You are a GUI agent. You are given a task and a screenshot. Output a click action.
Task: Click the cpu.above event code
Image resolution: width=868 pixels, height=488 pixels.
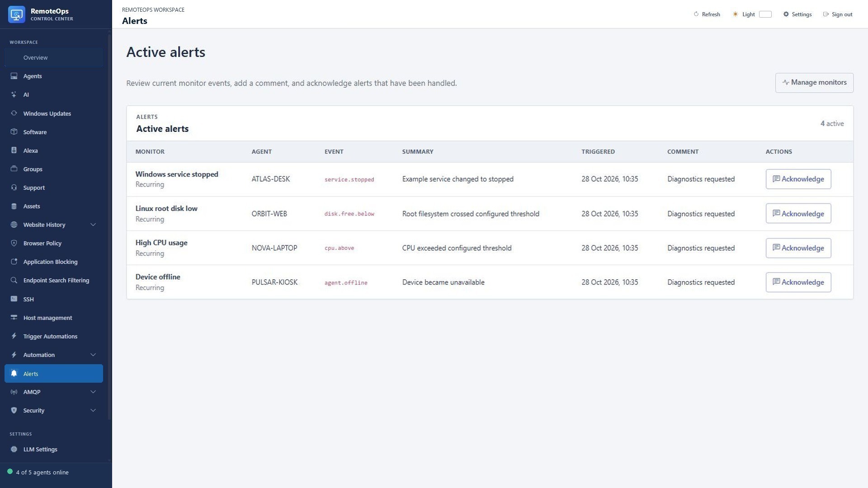point(339,248)
